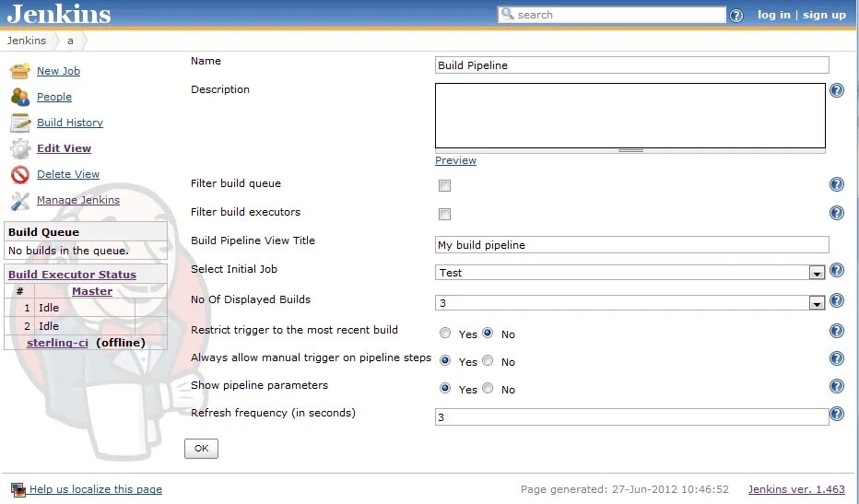Click the '(offline)' status text
Viewport: 859px width, 504px height.
point(121,343)
